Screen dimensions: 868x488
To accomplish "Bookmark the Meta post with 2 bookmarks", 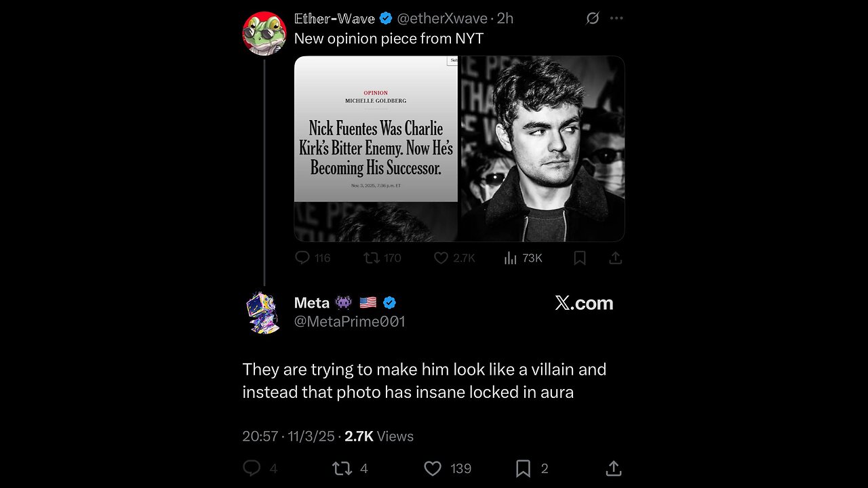I will 523,468.
